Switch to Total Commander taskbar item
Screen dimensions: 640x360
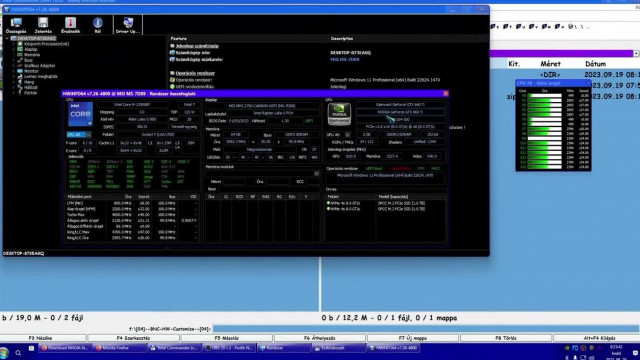tap(175, 348)
